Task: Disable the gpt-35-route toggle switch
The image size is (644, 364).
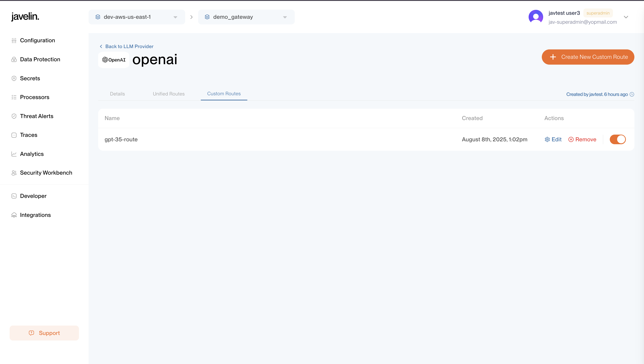Action: click(617, 140)
